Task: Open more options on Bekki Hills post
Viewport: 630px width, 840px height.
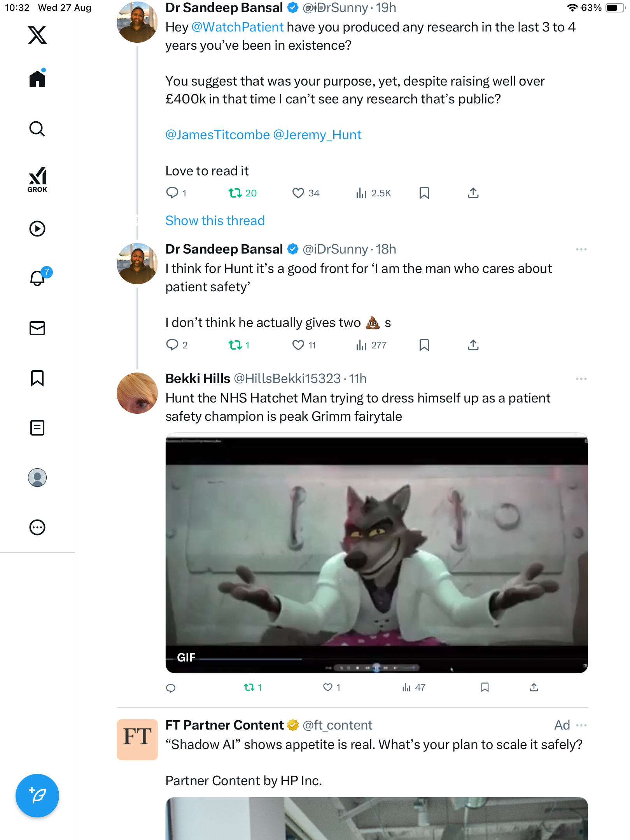Action: pos(581,379)
